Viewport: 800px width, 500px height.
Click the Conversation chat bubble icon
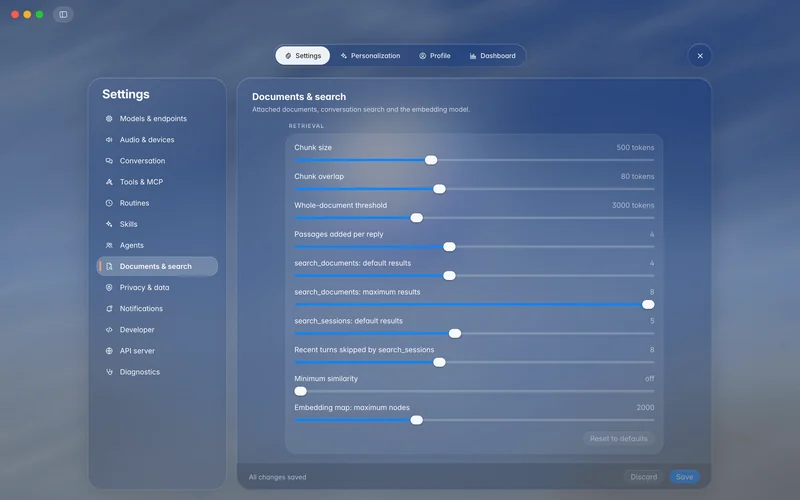109,161
